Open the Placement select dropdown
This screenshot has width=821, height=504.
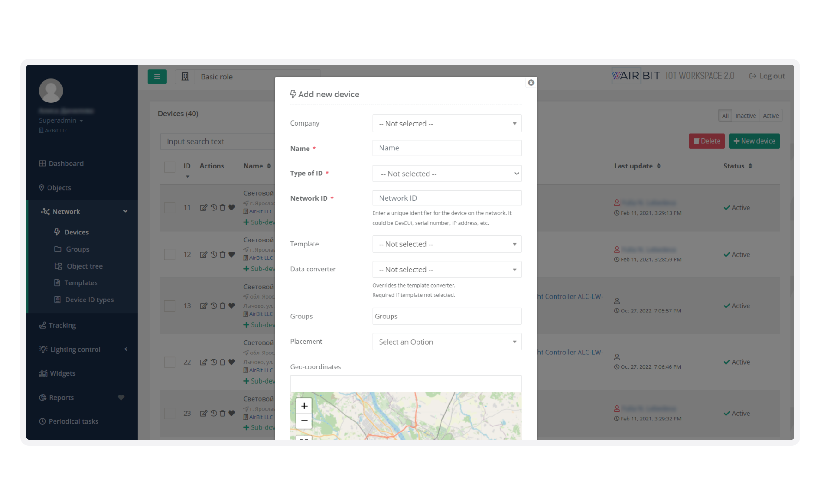[447, 342]
